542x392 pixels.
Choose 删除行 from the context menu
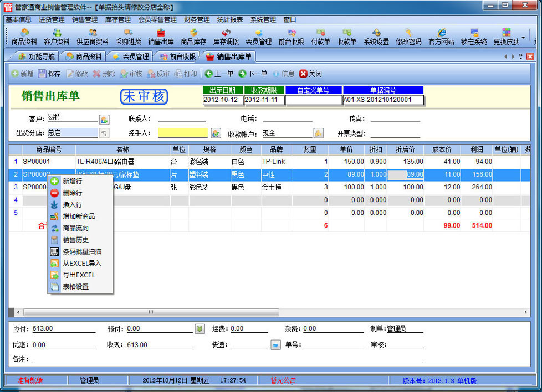click(x=72, y=193)
